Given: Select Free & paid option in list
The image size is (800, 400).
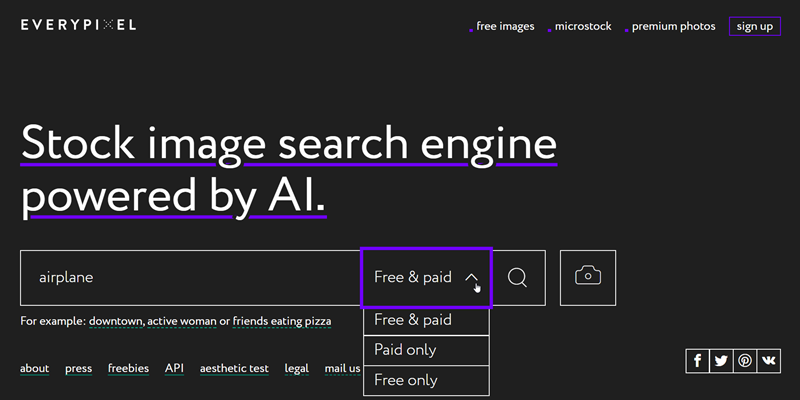Looking at the screenshot, I should point(426,320).
